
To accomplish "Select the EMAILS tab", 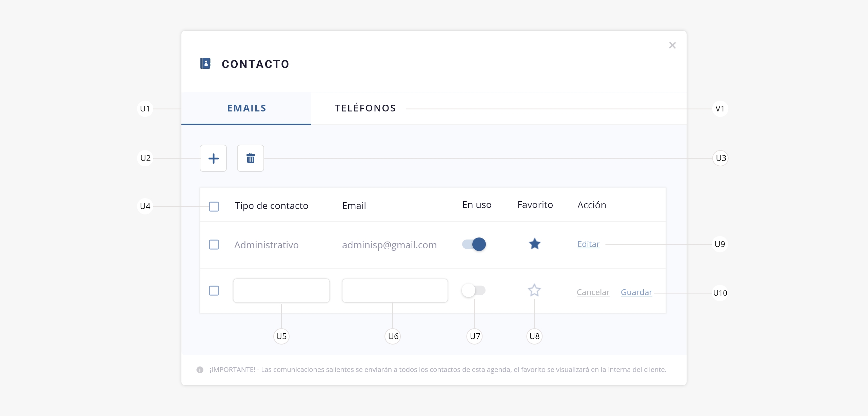I will click(246, 108).
